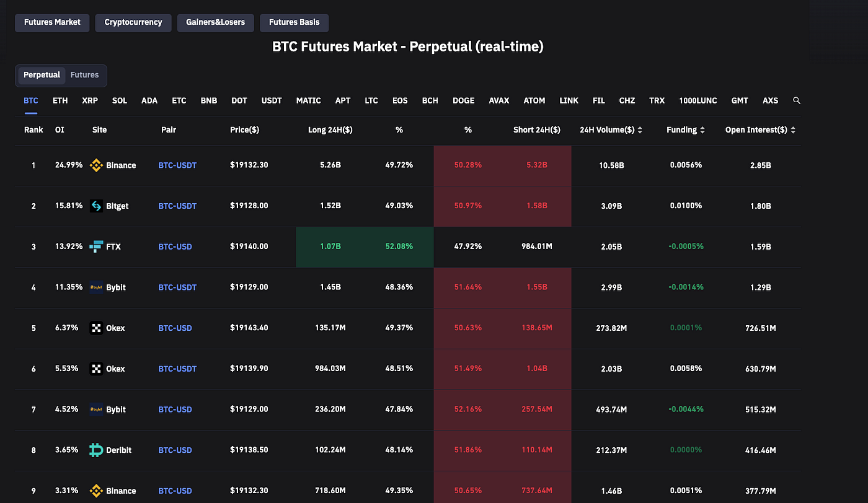868x503 pixels.
Task: Open BTC-USDT pair link in Bitget row
Action: [x=177, y=206]
